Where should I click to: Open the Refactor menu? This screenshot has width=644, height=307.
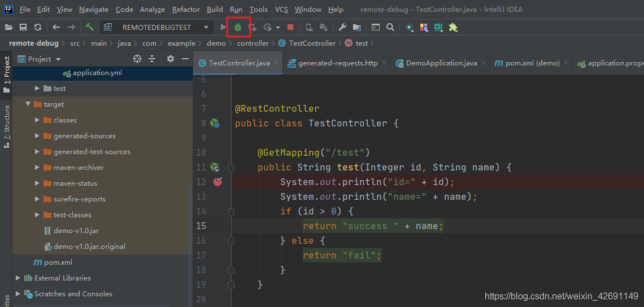(186, 9)
